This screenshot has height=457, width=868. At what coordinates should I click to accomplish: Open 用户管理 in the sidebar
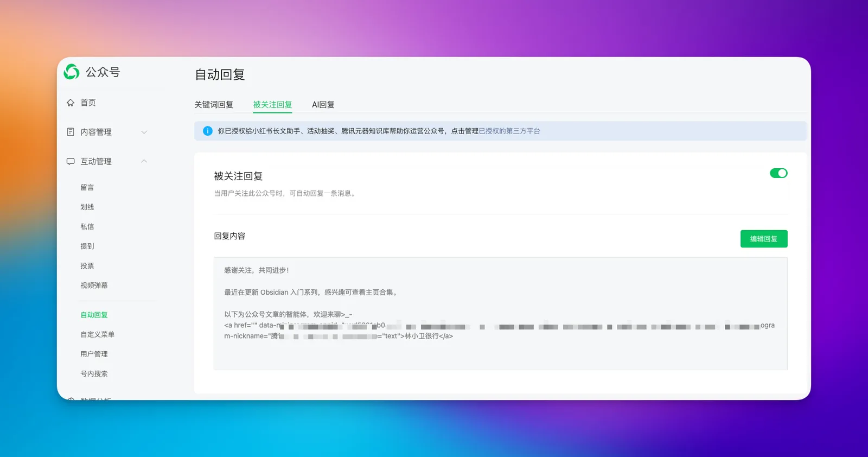point(94,354)
